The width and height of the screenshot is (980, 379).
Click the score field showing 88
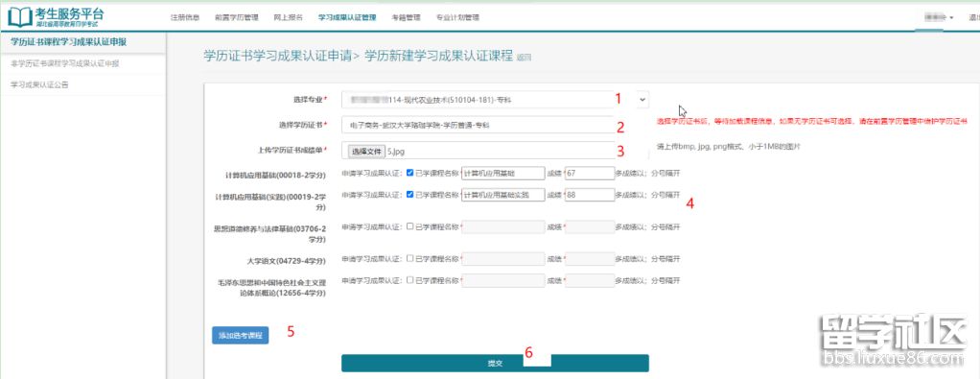coord(590,195)
